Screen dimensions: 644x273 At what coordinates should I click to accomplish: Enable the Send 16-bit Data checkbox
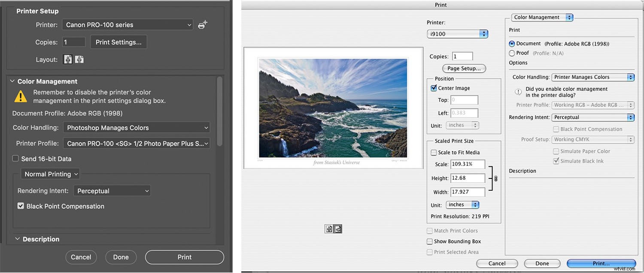pyautogui.click(x=16, y=158)
